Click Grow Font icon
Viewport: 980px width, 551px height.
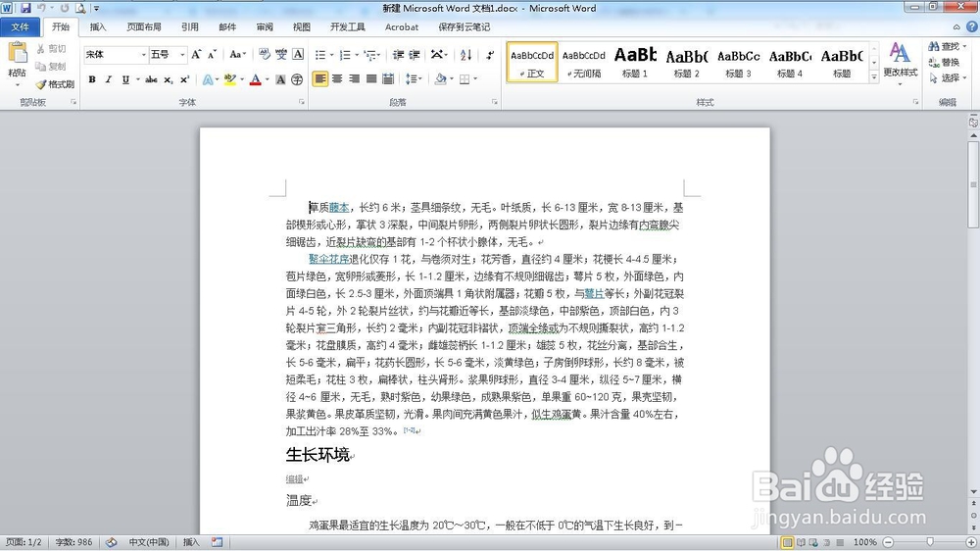(x=196, y=54)
